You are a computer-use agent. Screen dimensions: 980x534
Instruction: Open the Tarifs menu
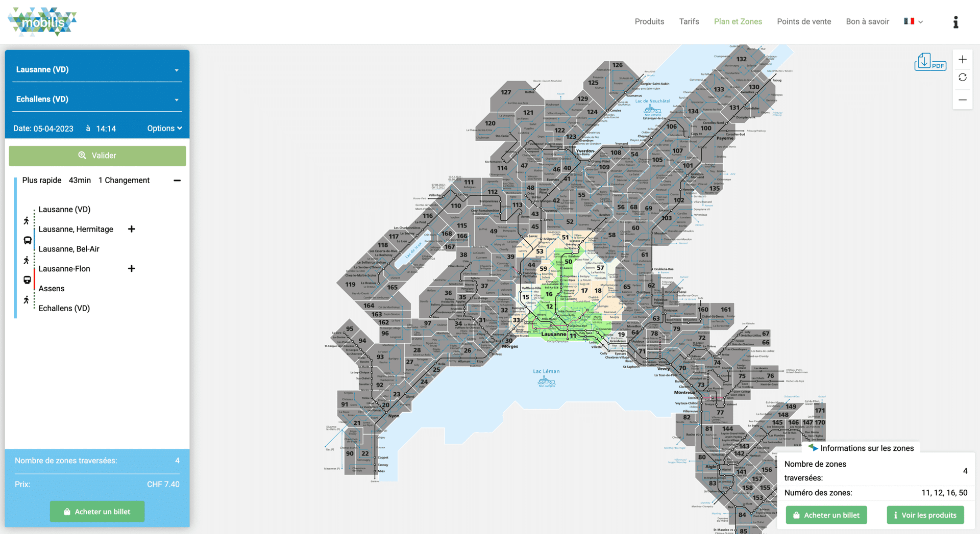point(689,21)
